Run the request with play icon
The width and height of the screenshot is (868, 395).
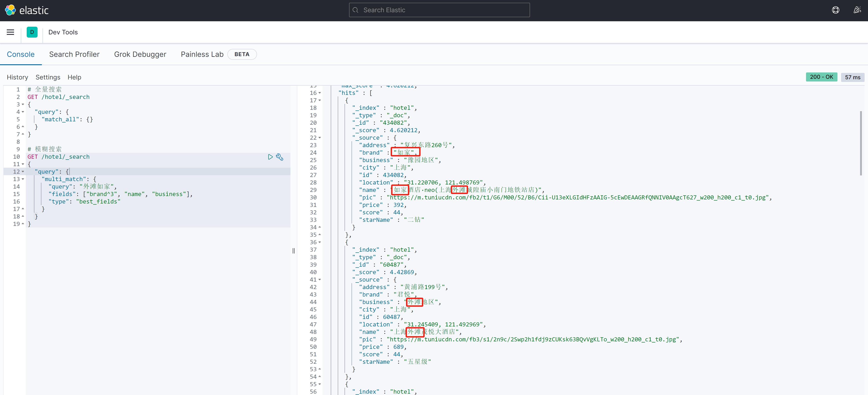(270, 157)
